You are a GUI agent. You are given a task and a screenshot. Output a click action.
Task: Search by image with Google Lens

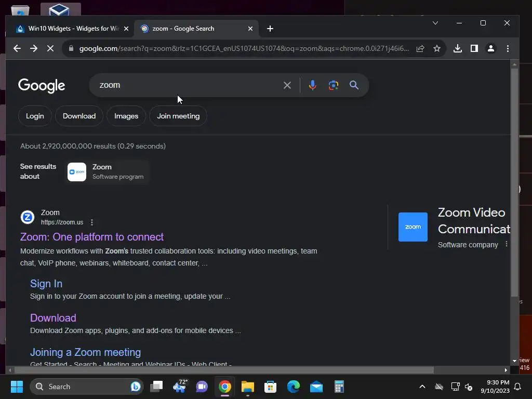pos(334,85)
